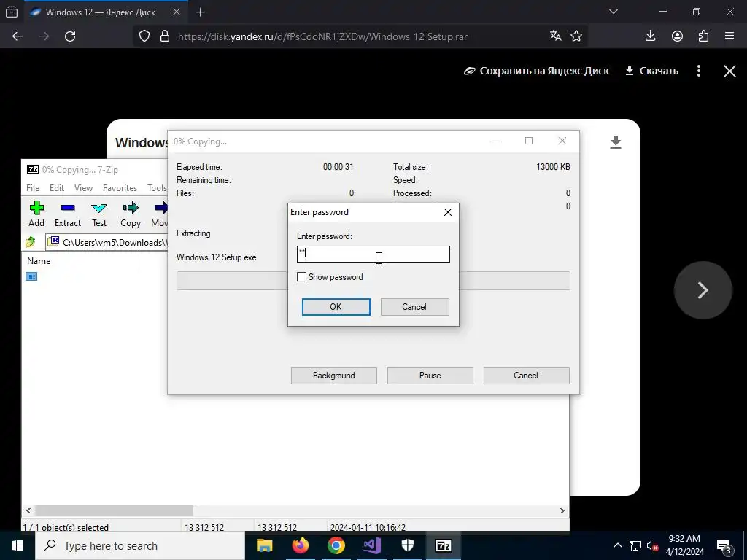Click the scroll left arrow in 7-Zip

(x=28, y=510)
